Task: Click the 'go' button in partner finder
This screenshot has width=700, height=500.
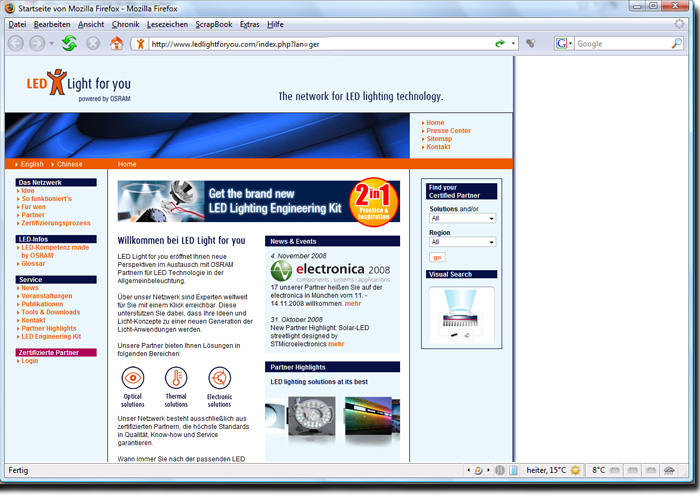Action: point(437,258)
